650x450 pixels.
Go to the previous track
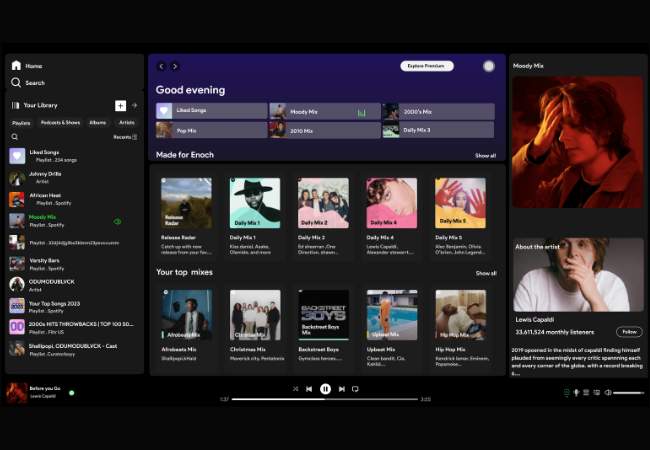tap(309, 388)
